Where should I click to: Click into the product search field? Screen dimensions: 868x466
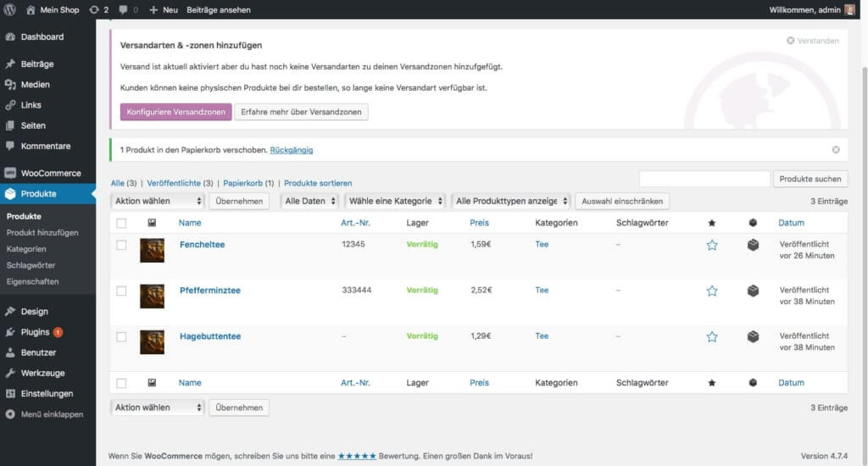point(704,179)
